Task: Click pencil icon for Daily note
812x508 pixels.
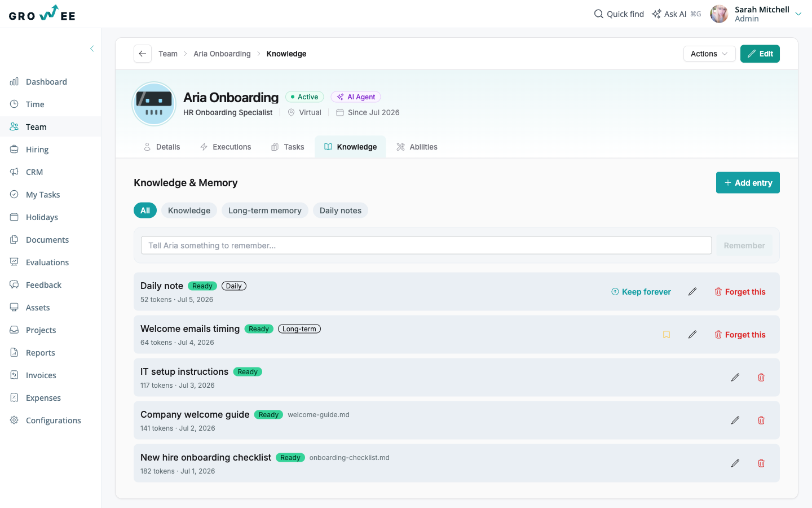Action: tap(692, 292)
